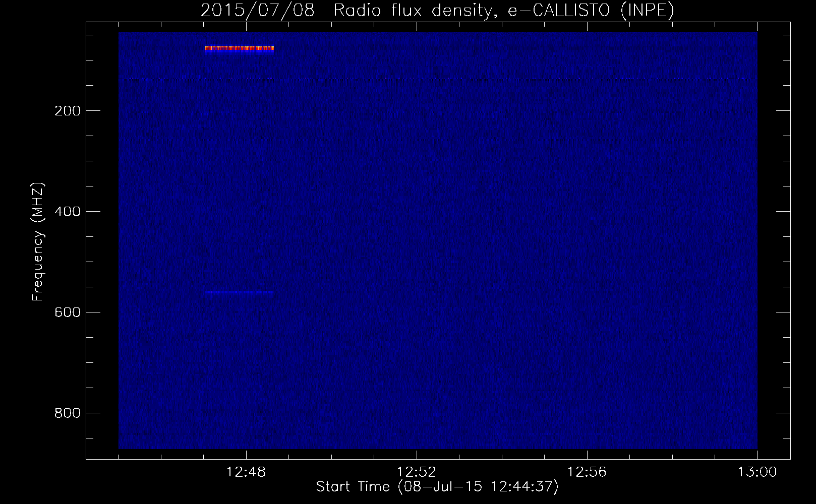Click the "Start Time (08-Jul-15 12:44:37)" label
This screenshot has height=504, width=816.
tap(437, 487)
